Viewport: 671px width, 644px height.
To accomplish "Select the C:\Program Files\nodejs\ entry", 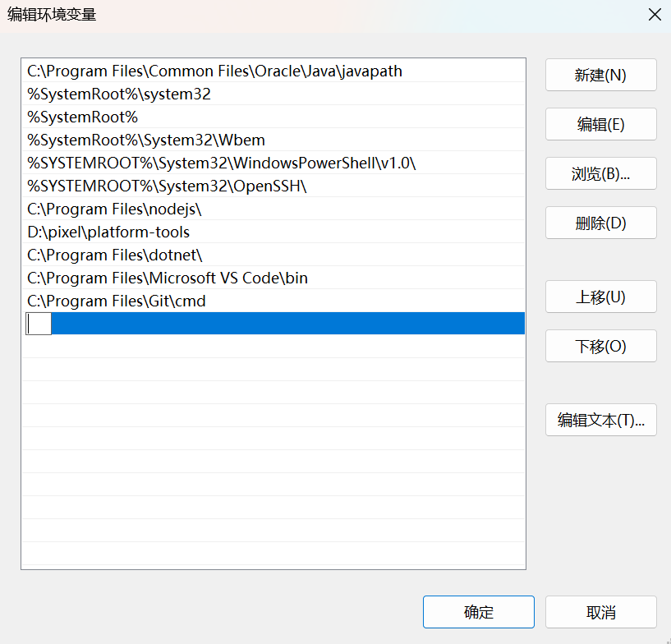I will [x=273, y=209].
